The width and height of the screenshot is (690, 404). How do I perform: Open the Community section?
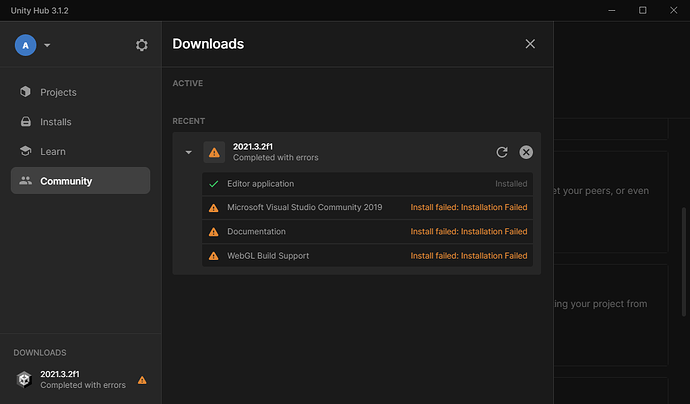pos(66,181)
